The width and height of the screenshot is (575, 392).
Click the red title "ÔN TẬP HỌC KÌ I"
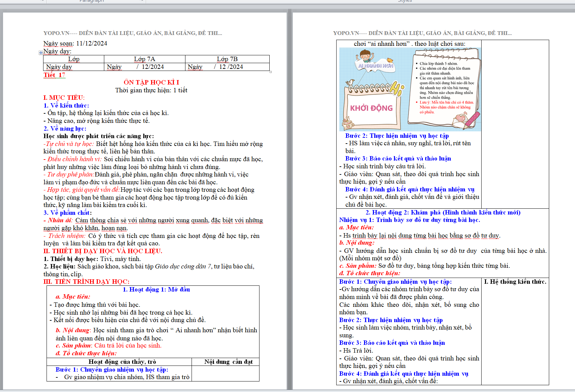[x=151, y=82]
